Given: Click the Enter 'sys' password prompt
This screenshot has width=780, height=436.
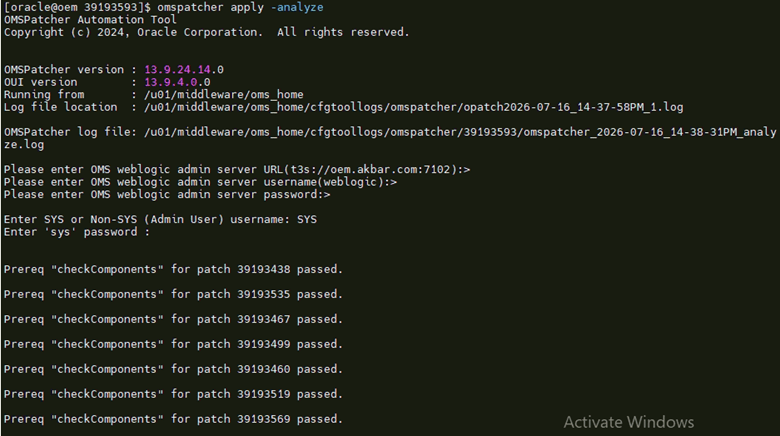Looking at the screenshot, I should pos(77,232).
